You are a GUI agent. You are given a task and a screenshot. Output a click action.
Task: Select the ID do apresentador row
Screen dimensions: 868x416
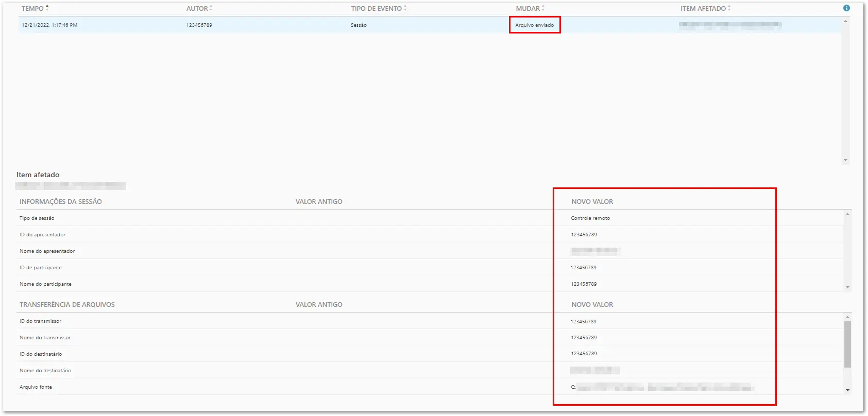[x=430, y=234]
